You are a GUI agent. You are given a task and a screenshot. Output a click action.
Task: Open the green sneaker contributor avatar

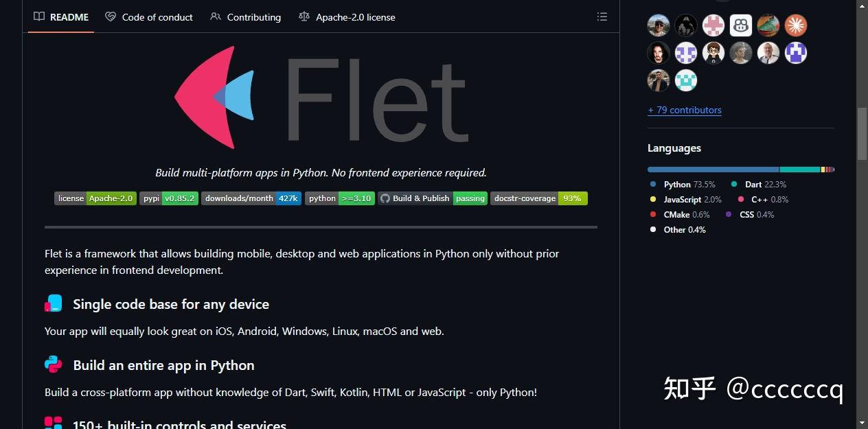coord(768,25)
